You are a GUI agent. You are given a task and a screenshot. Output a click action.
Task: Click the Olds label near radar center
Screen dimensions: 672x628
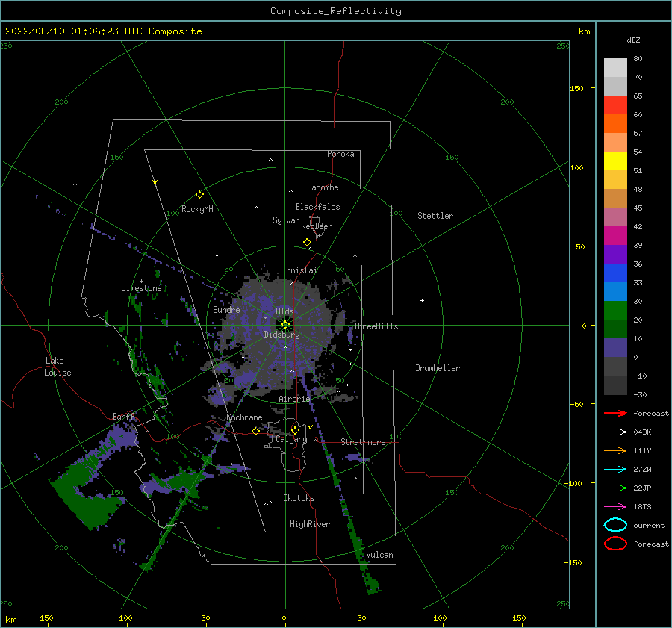click(284, 311)
